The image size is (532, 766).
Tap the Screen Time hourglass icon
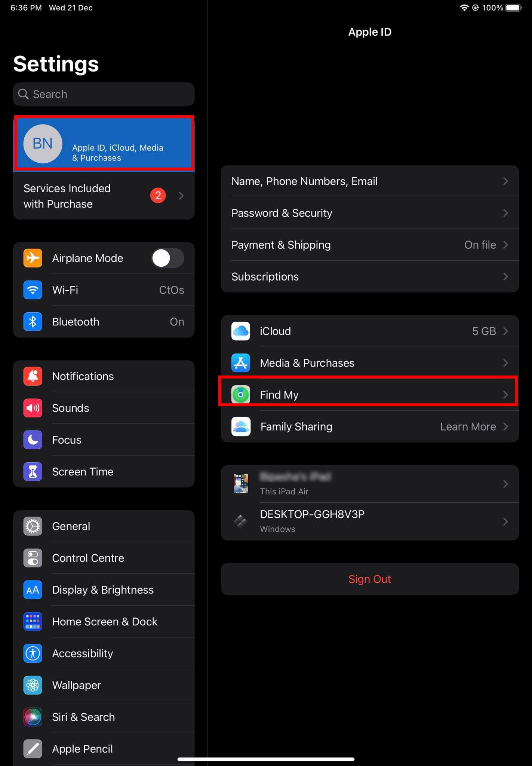tap(33, 472)
